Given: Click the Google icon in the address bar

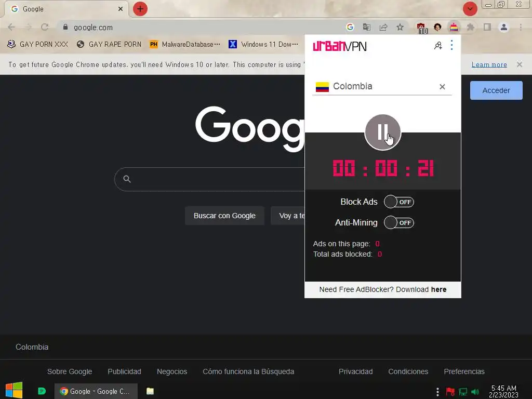Looking at the screenshot, I should tap(350, 27).
